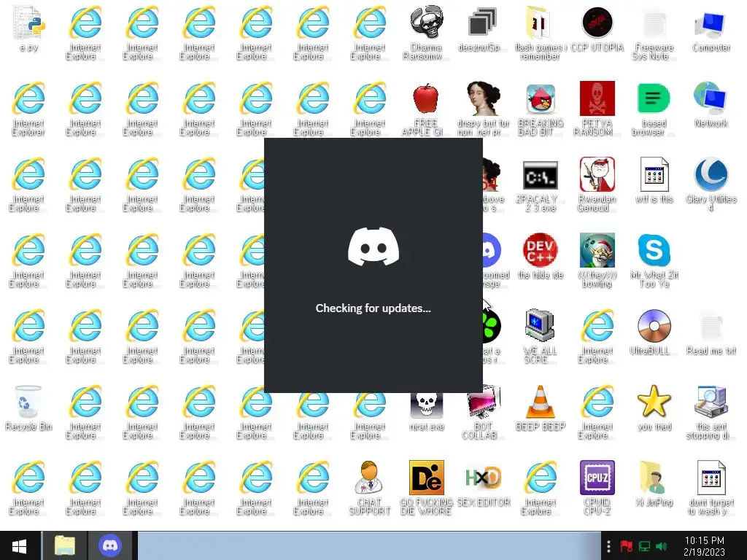Open the WE ALL SCRE computer icon

coord(540,326)
